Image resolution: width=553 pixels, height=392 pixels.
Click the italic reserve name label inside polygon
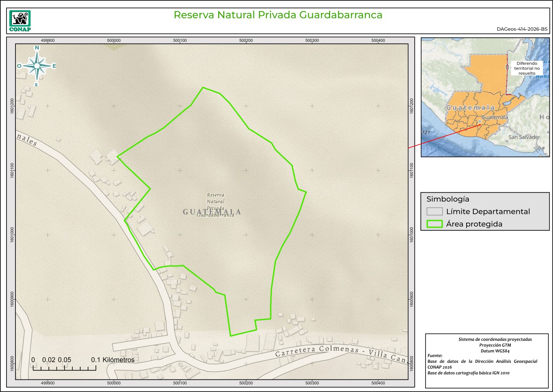pyautogui.click(x=215, y=205)
